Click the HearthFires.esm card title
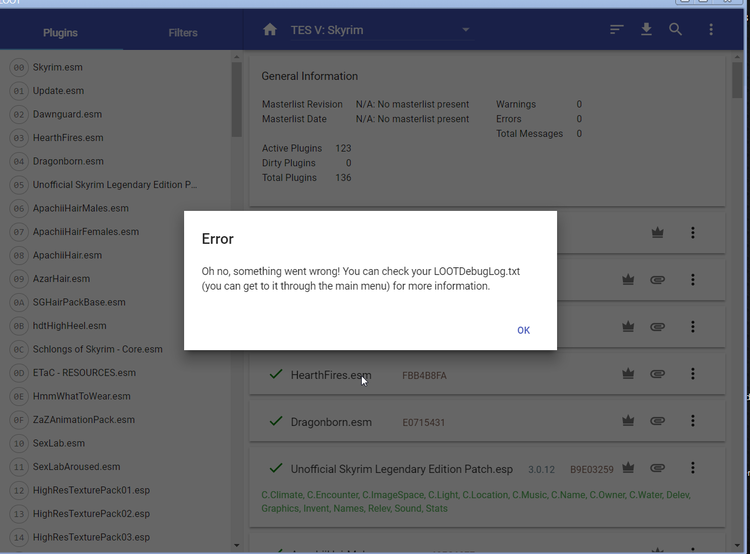This screenshot has width=750, height=554. coord(331,375)
